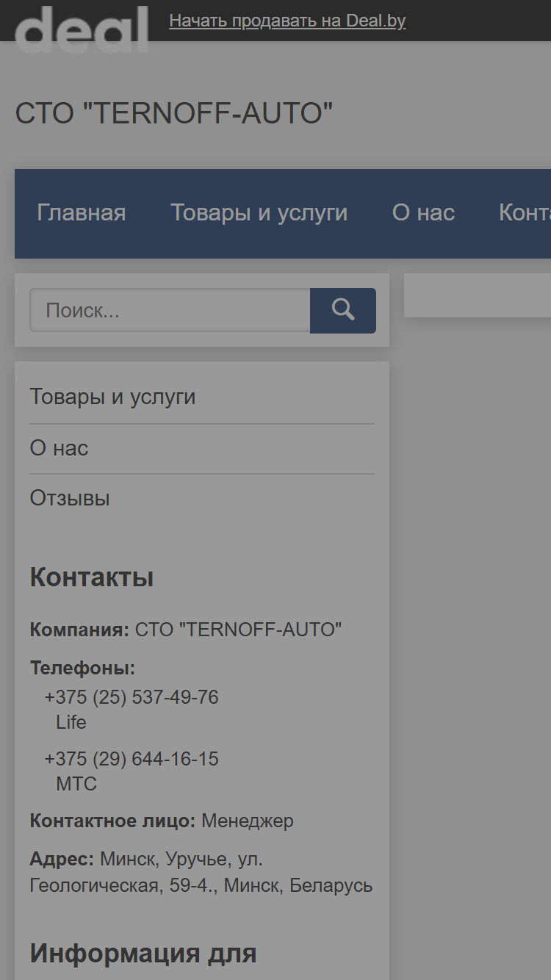Click the magnifier search button

coord(343,310)
